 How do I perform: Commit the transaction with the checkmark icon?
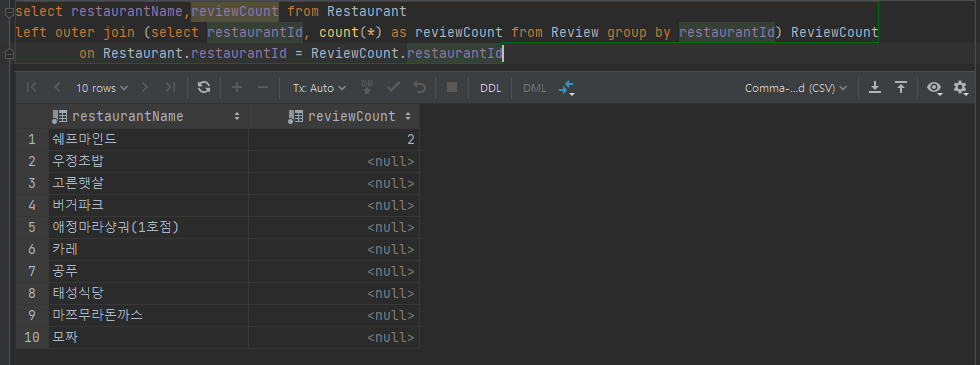coord(393,88)
